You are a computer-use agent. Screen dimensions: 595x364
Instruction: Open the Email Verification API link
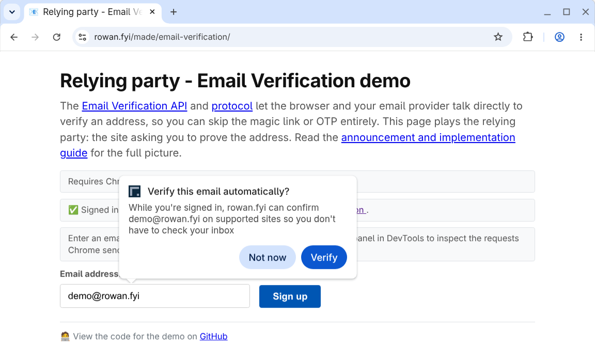(134, 106)
